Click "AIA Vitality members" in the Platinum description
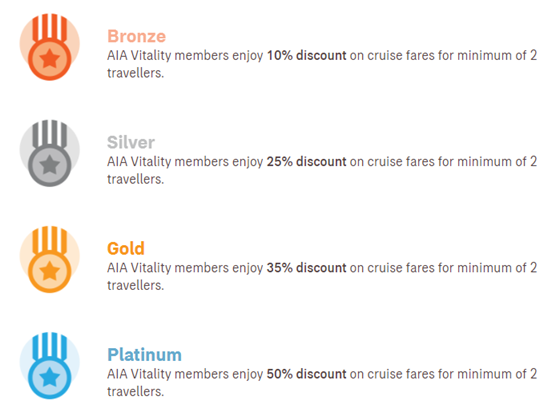Image resolution: width=560 pixels, height=420 pixels. [x=168, y=374]
